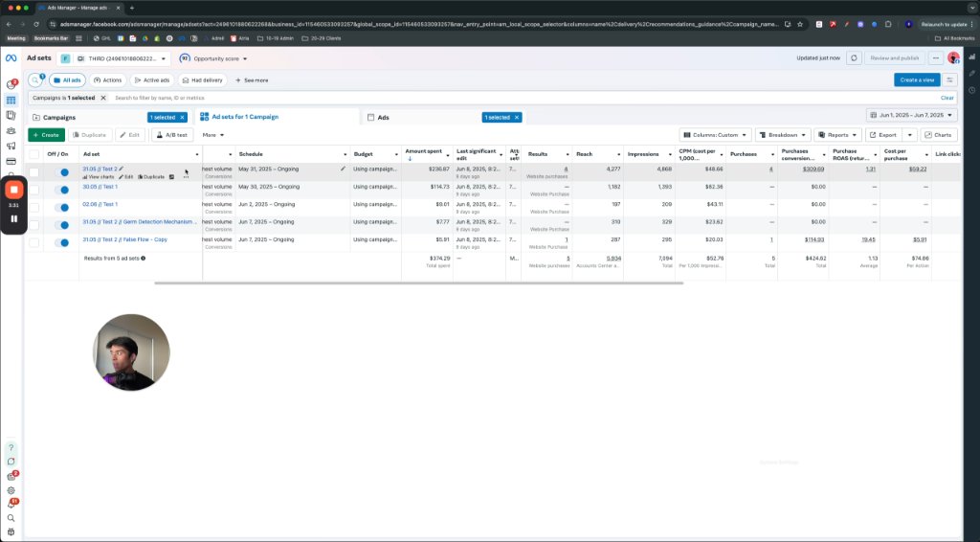The height and width of the screenshot is (542, 980).
Task: Open the Reports dropdown
Action: 837,135
